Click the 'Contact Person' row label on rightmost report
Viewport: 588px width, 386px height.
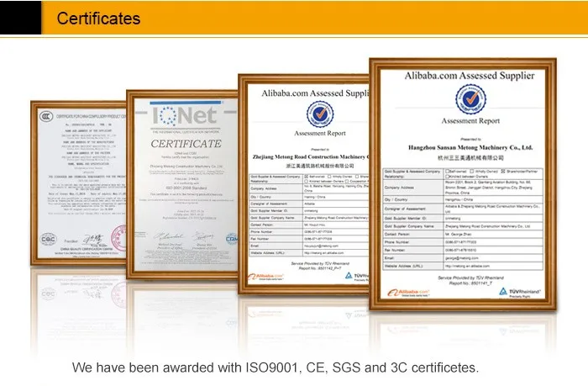397,234
